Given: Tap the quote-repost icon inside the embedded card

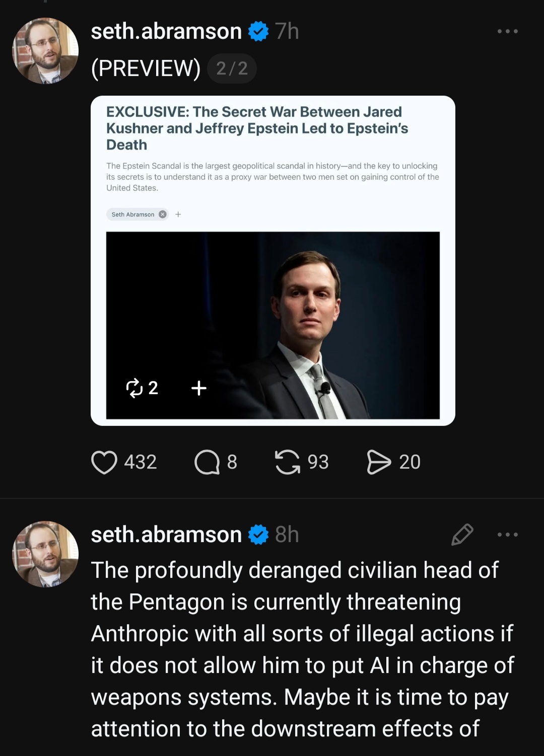Looking at the screenshot, I should 135,388.
